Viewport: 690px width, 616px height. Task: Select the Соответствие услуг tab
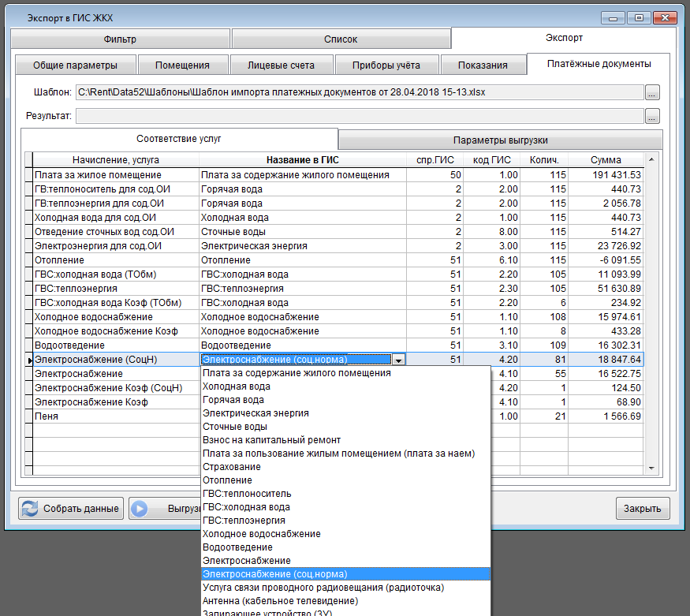click(x=179, y=139)
